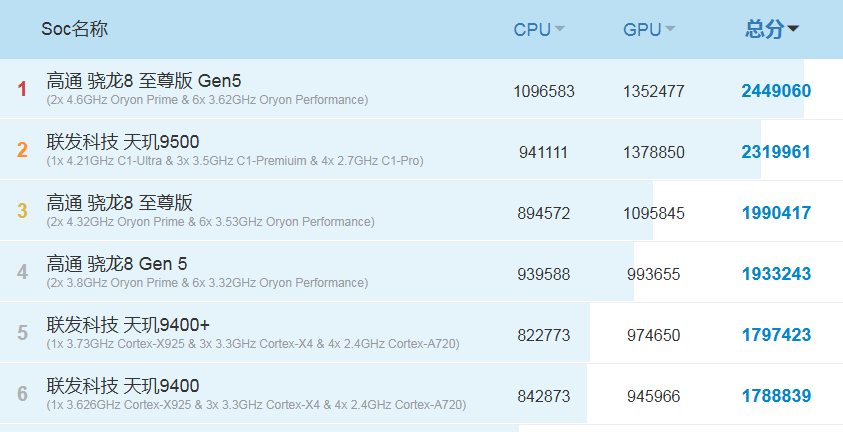
Task: Select GPU score 1095845
Action: click(654, 213)
